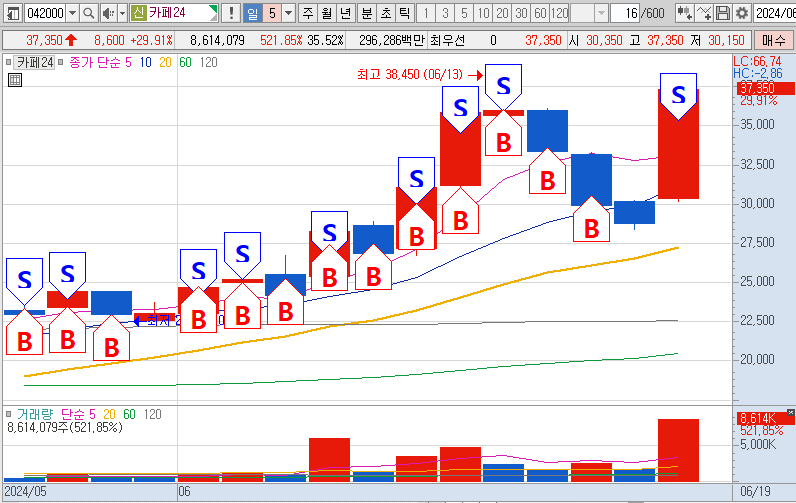
Task: Click the 25,000 price axis label
Action: tap(757, 281)
